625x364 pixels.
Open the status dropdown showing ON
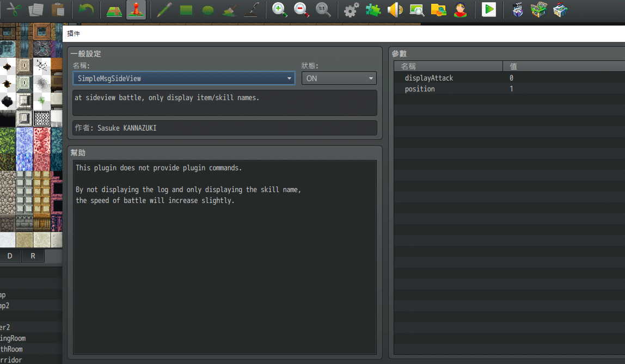pyautogui.click(x=339, y=78)
